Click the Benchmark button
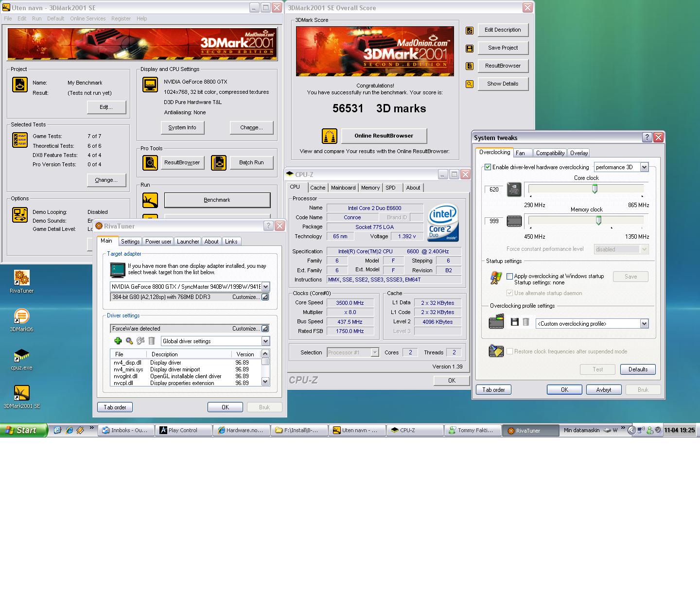700x595 pixels. pos(217,200)
